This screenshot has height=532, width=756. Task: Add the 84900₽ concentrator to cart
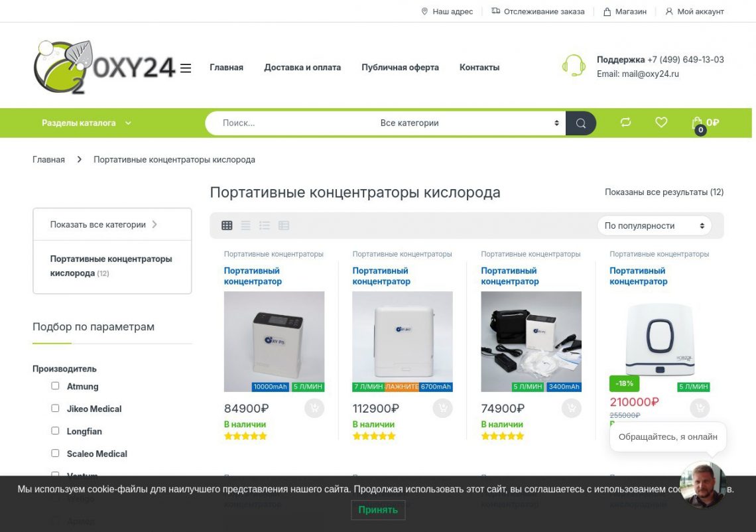coord(314,409)
